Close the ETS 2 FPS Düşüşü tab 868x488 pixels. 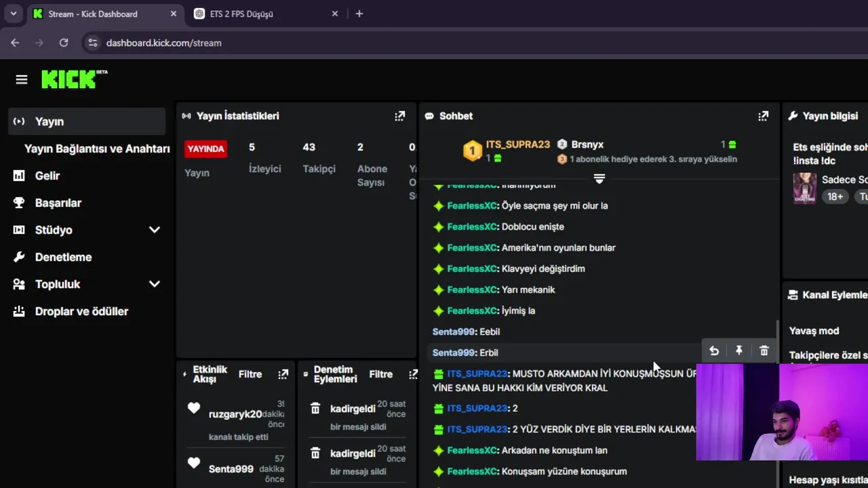[334, 14]
